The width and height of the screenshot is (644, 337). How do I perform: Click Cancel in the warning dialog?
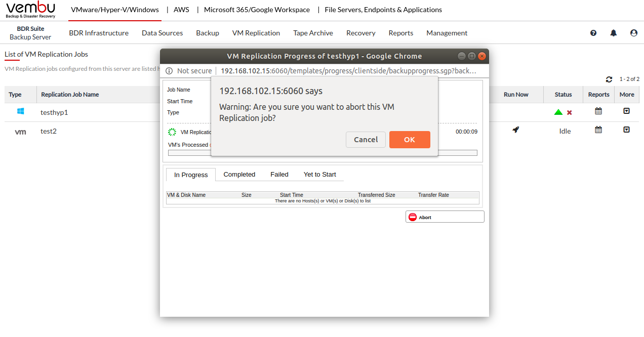click(x=366, y=140)
